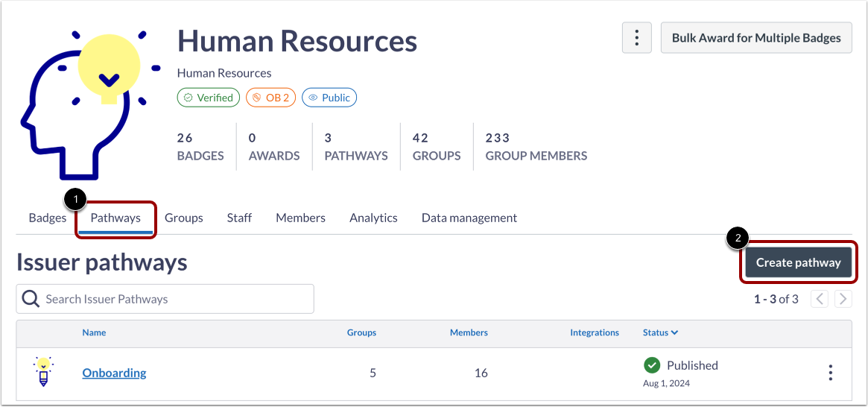This screenshot has width=868, height=407.
Task: Sort by Groups column header
Action: point(361,332)
